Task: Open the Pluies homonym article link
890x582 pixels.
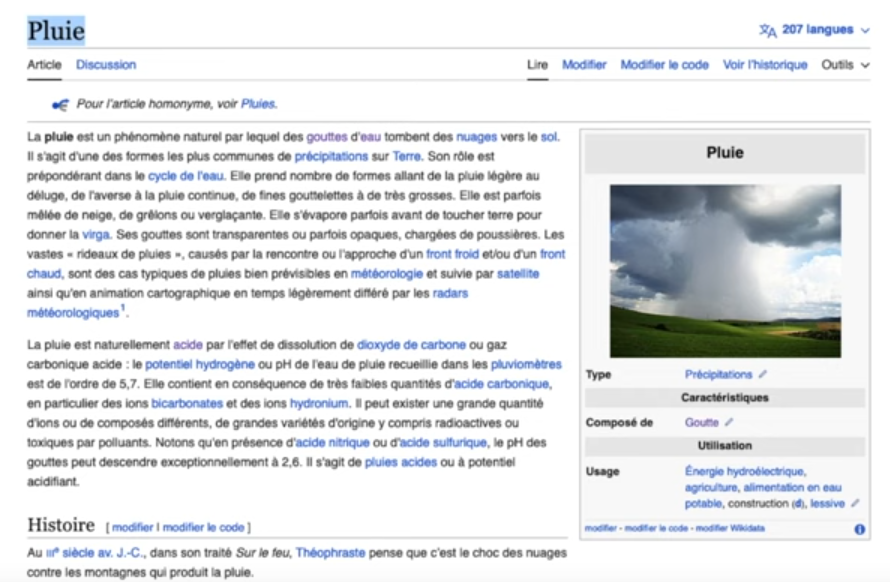Action: 258,104
